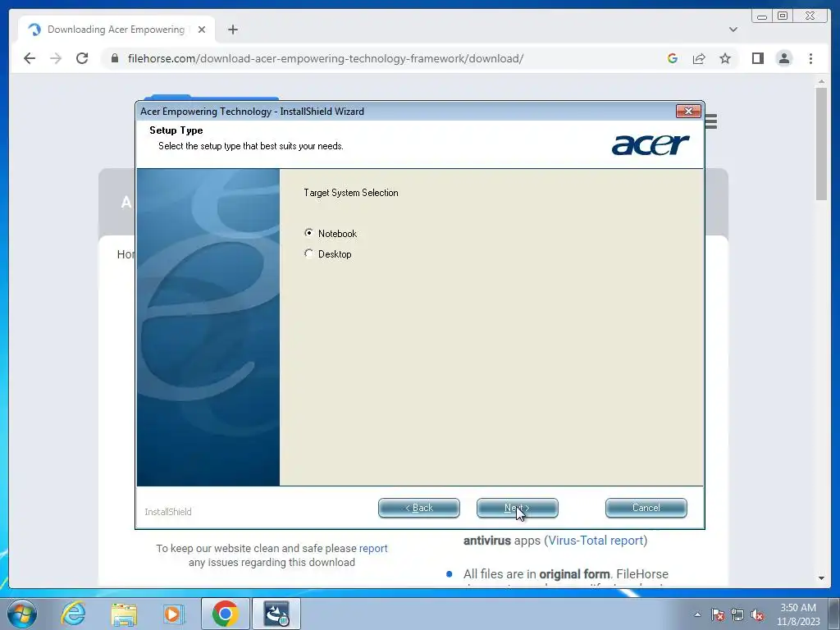The width and height of the screenshot is (840, 630).
Task: Show hidden system tray icons
Action: [697, 614]
